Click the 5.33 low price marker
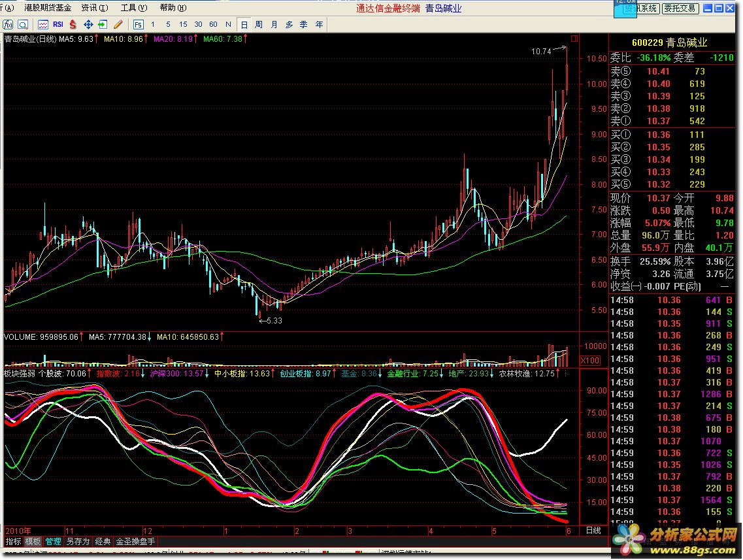 pos(274,321)
